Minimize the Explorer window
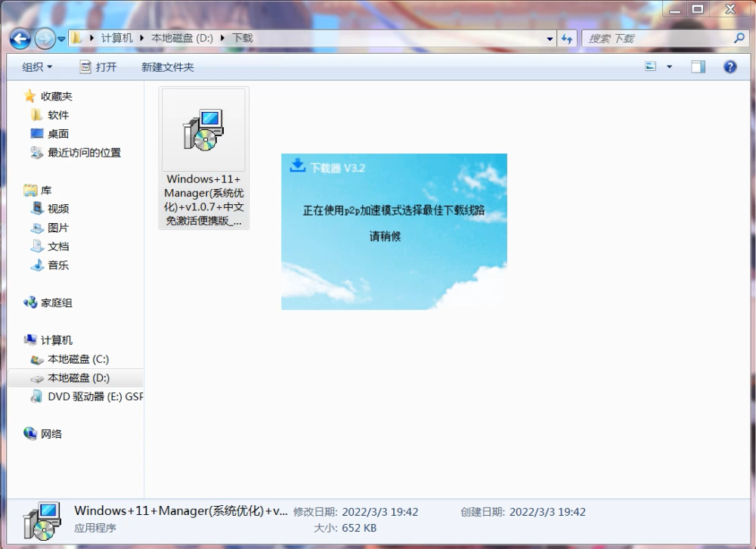Screen dimensions: 756x549 click(x=675, y=8)
